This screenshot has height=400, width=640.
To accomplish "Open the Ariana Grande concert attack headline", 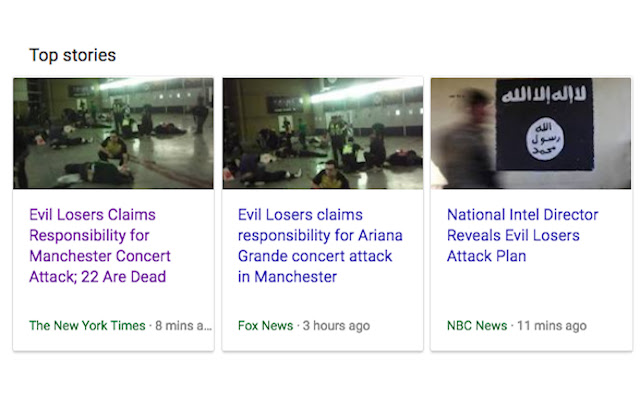I will (316, 245).
